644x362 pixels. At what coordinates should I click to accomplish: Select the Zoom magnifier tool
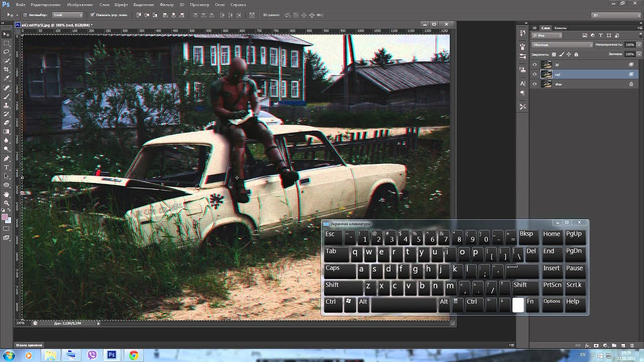point(7,203)
